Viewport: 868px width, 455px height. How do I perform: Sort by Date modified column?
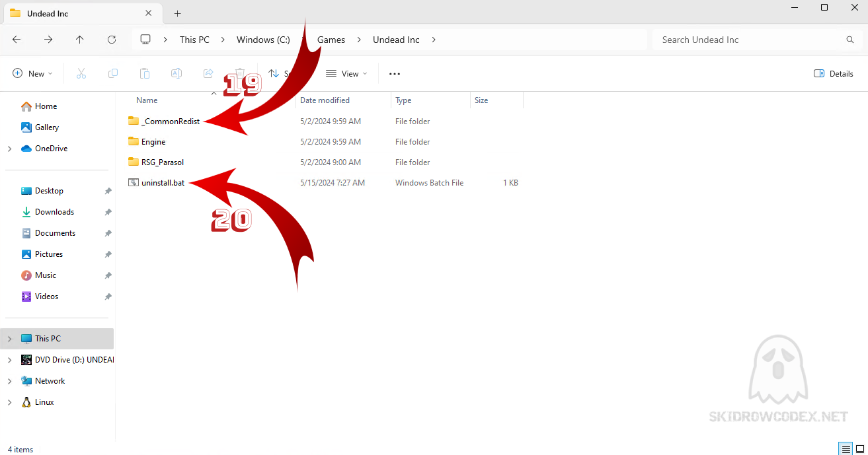325,100
